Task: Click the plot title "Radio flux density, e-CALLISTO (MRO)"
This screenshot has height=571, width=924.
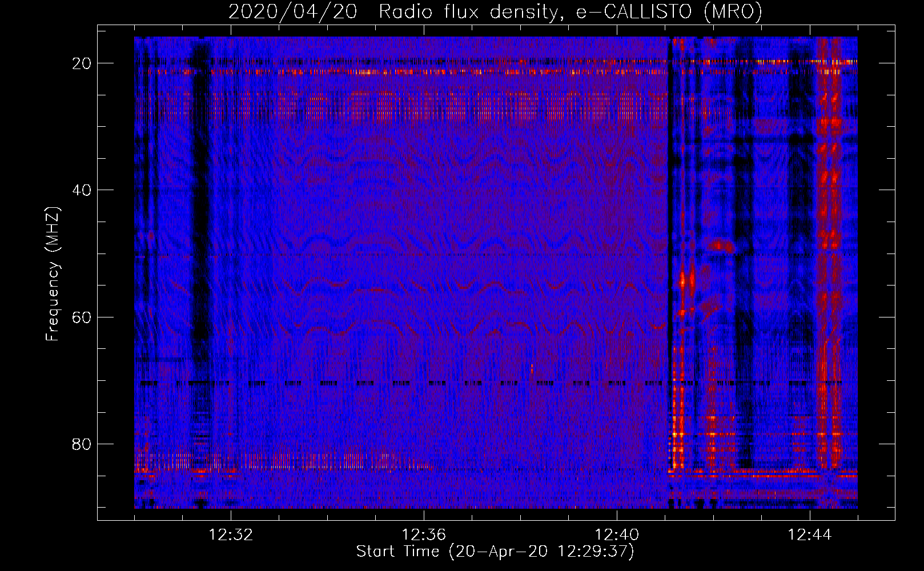Action: (x=571, y=11)
